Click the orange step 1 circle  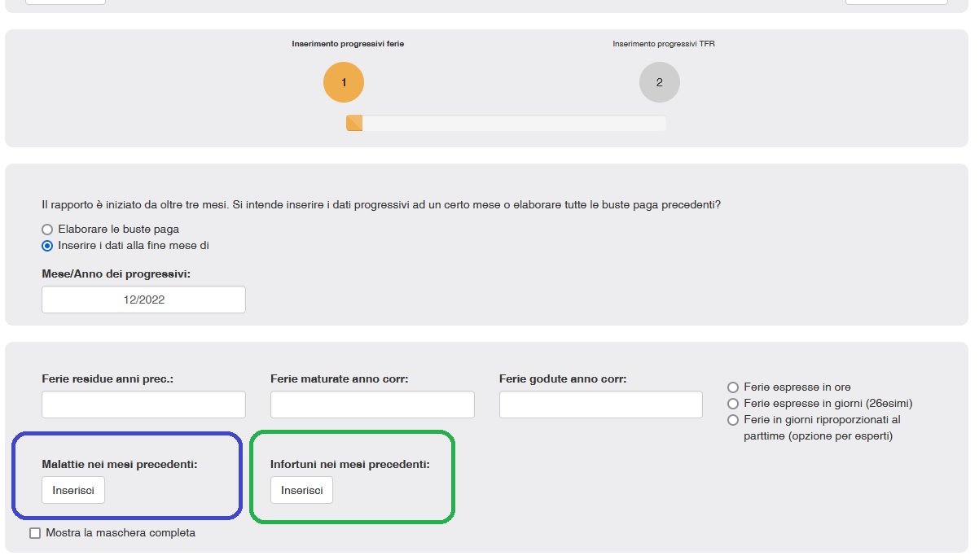(344, 82)
